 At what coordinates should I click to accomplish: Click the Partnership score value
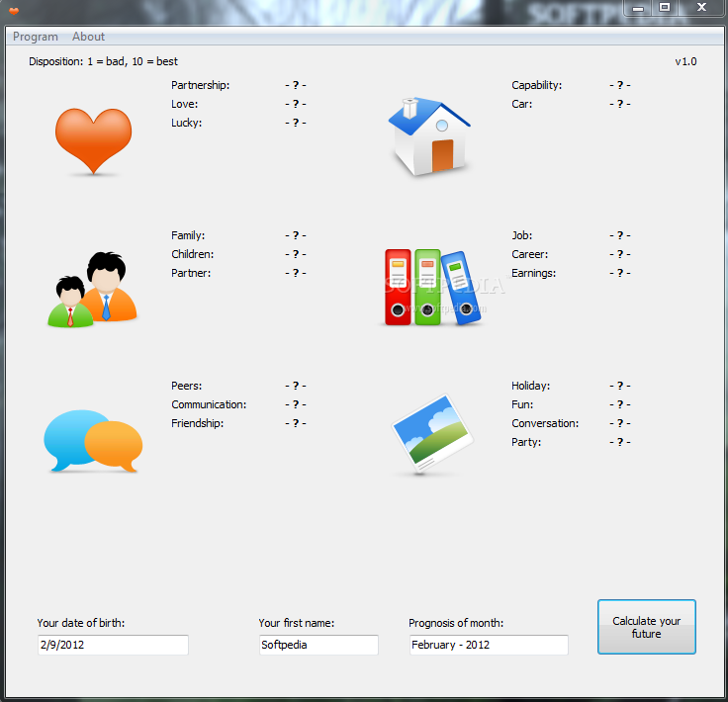coord(296,85)
